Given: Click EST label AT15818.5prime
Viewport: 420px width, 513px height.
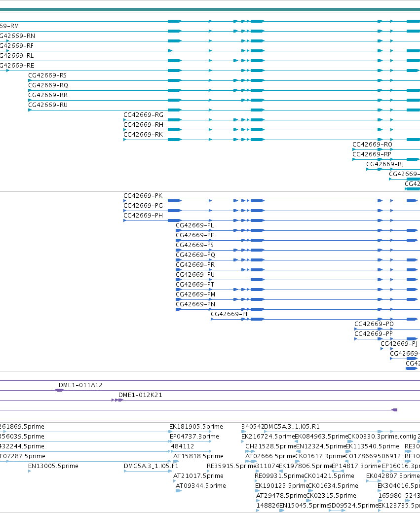Looking at the screenshot, I should (198, 456).
